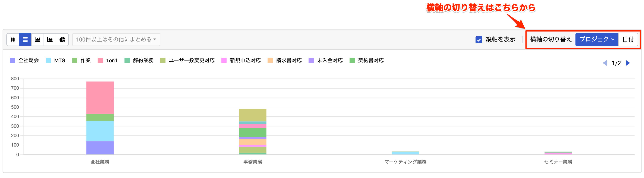Click the 契約書対応 legend color swatch
The image size is (644, 178).
tap(352, 61)
